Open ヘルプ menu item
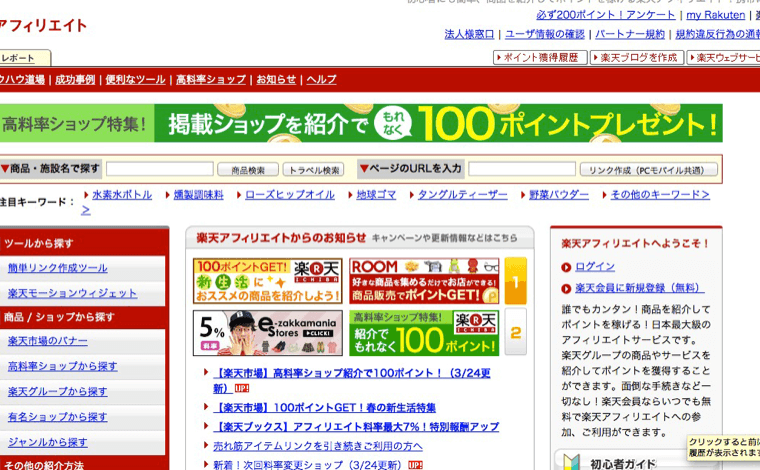760x470 pixels. [321, 79]
